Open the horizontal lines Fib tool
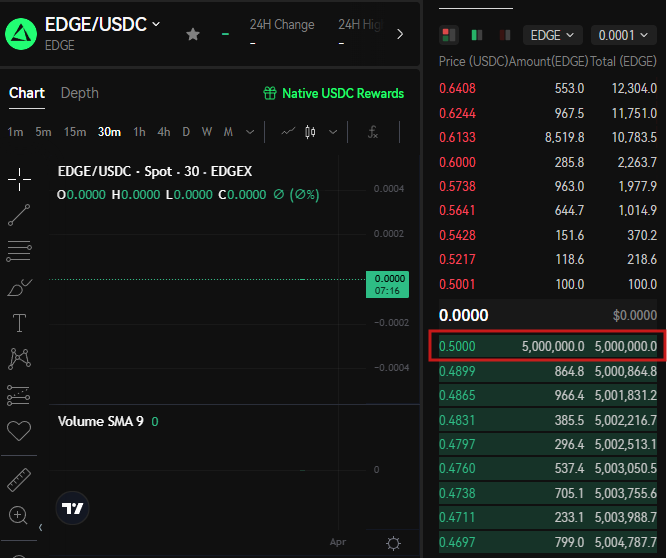 19,251
